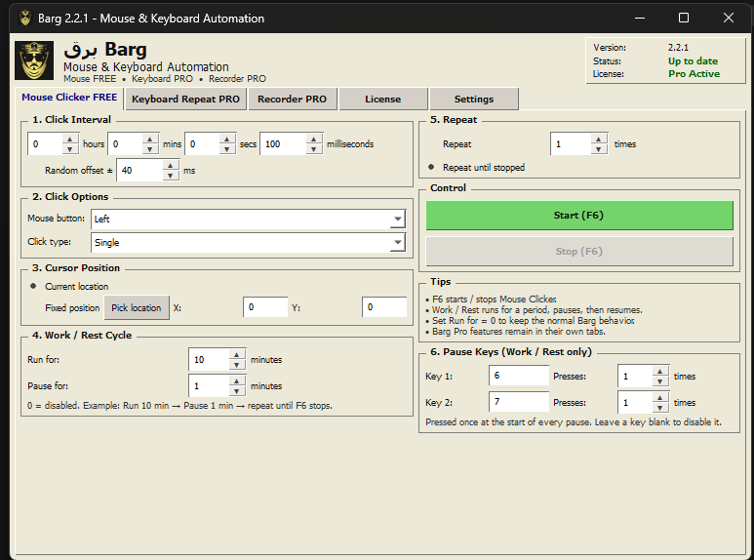Minimize the Barg window
754x560 pixels.
pos(640,18)
